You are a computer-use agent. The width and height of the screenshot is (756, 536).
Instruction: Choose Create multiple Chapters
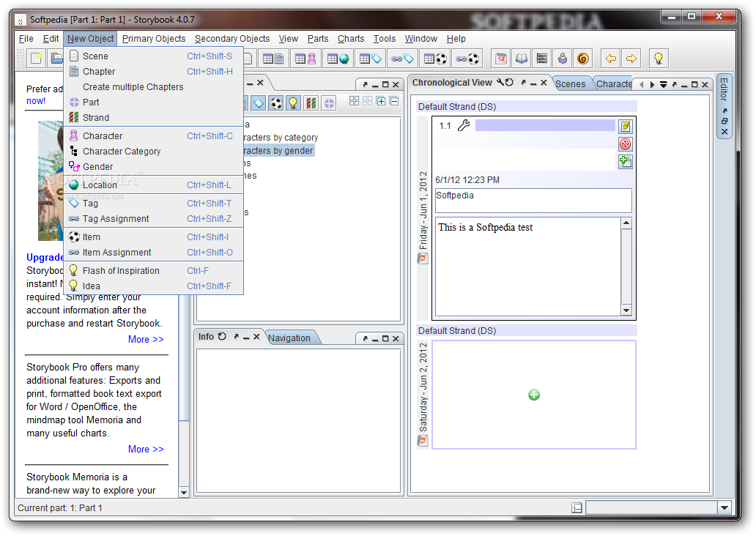tap(153, 86)
